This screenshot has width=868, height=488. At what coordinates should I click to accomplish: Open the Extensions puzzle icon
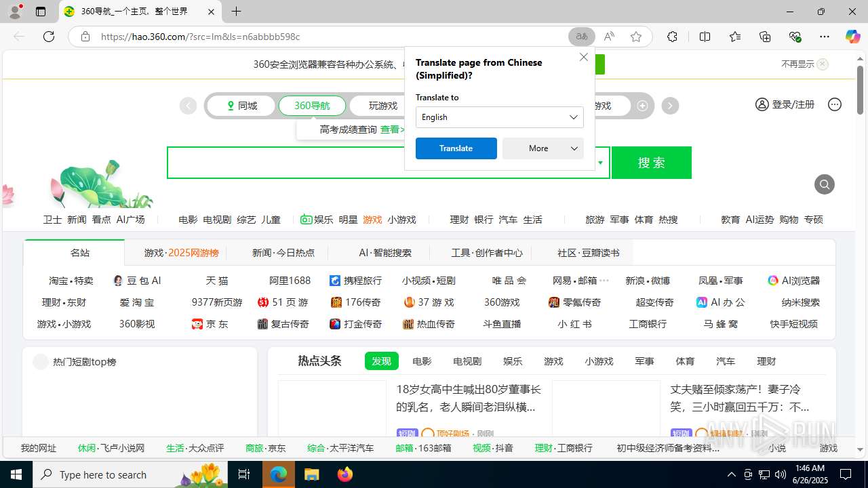[x=672, y=37]
